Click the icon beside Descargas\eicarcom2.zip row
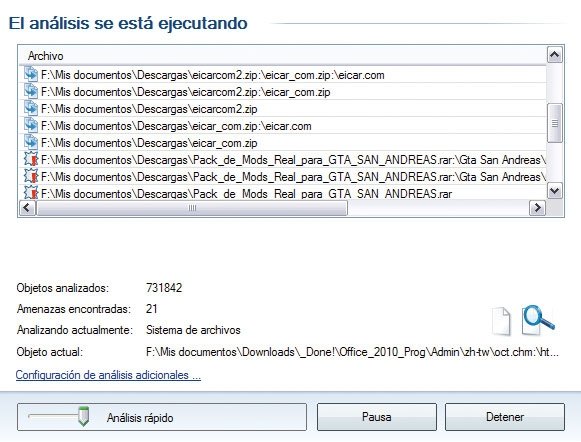Viewport: 581px width, 442px height. [x=31, y=109]
